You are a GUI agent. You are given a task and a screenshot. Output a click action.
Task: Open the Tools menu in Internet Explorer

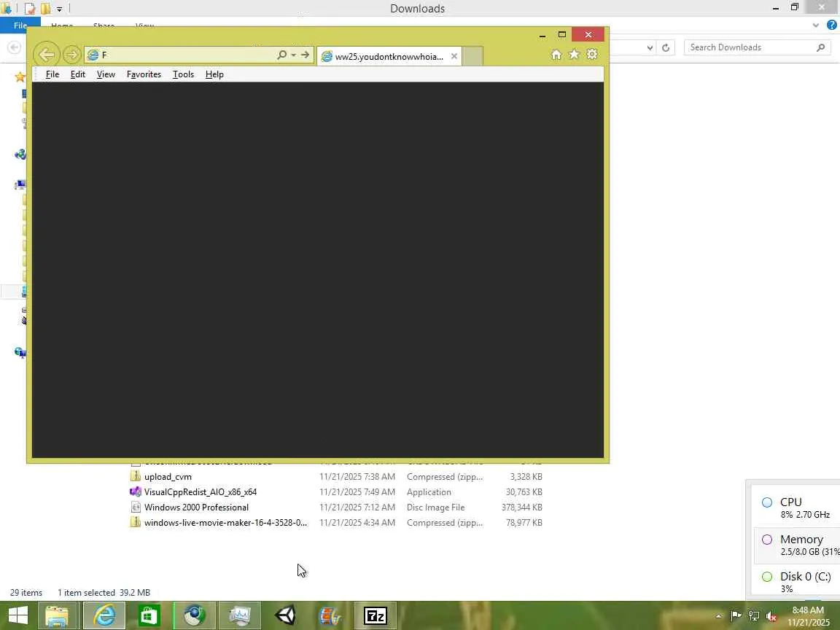pyautogui.click(x=183, y=74)
